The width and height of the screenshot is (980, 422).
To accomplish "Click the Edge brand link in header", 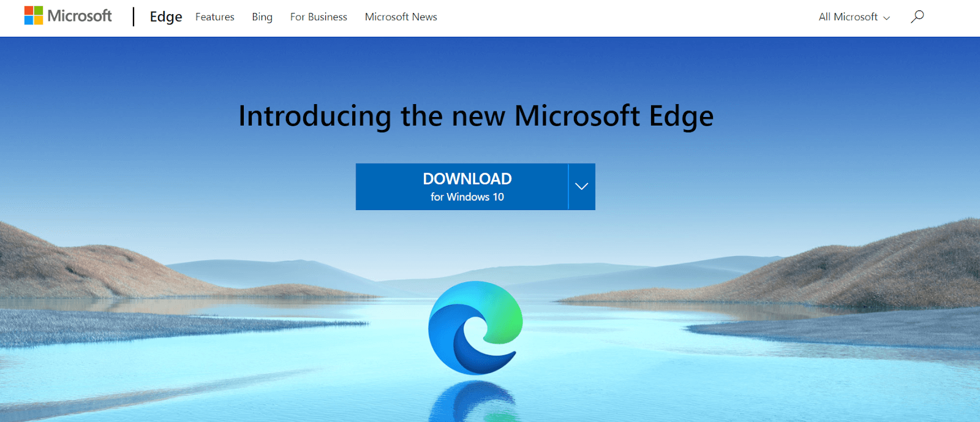I will [x=166, y=17].
